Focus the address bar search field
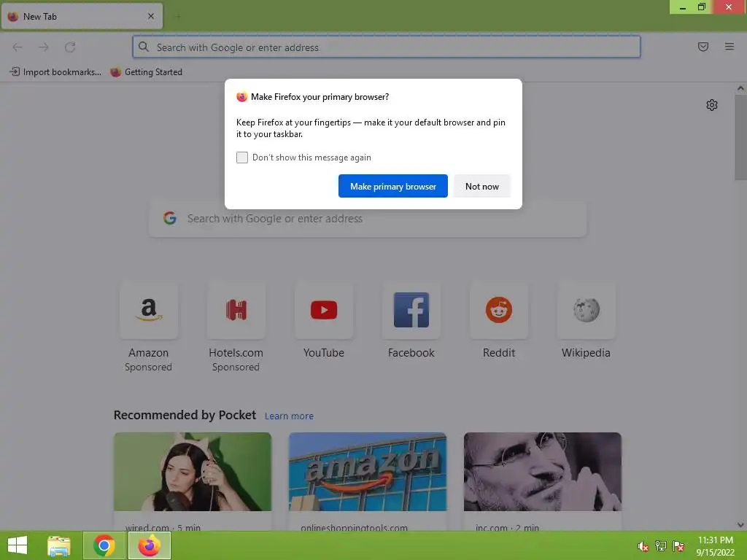Image resolution: width=747 pixels, height=560 pixels. 387,47
